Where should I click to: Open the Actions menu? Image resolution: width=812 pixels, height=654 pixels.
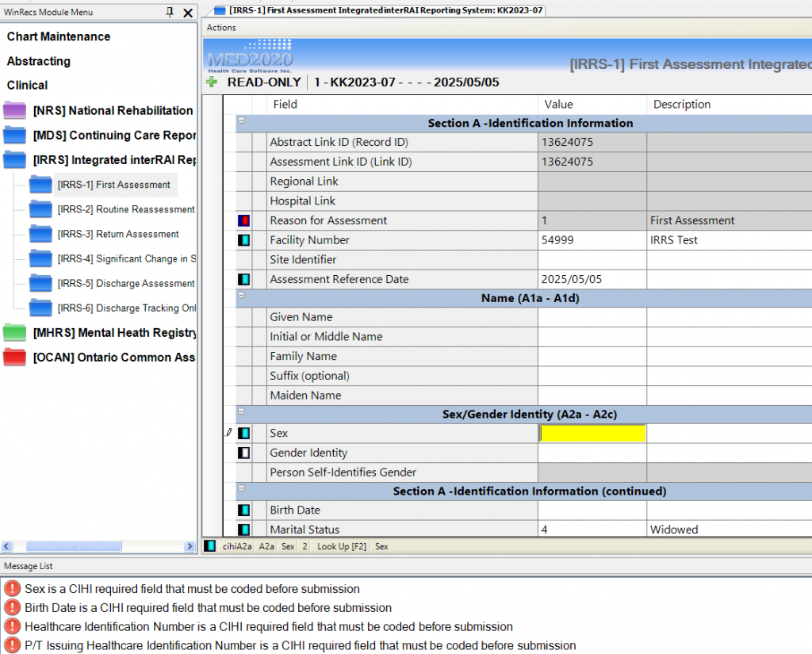click(220, 27)
